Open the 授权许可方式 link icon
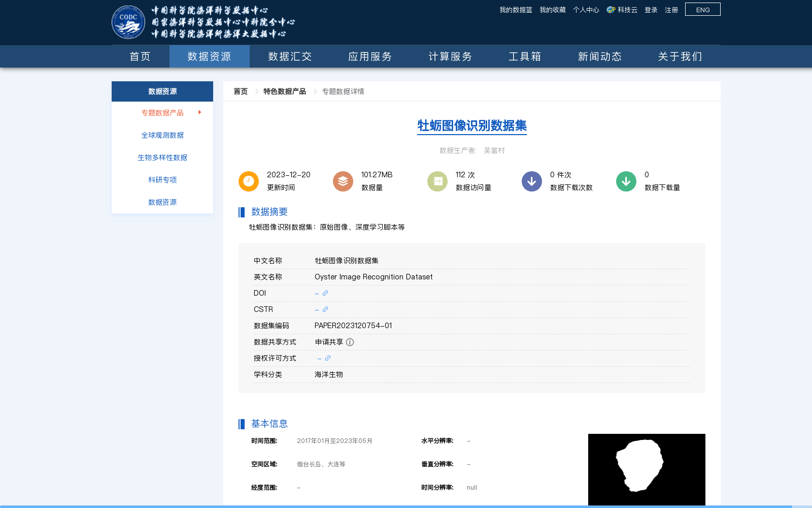This screenshot has width=812, height=508. point(328,358)
